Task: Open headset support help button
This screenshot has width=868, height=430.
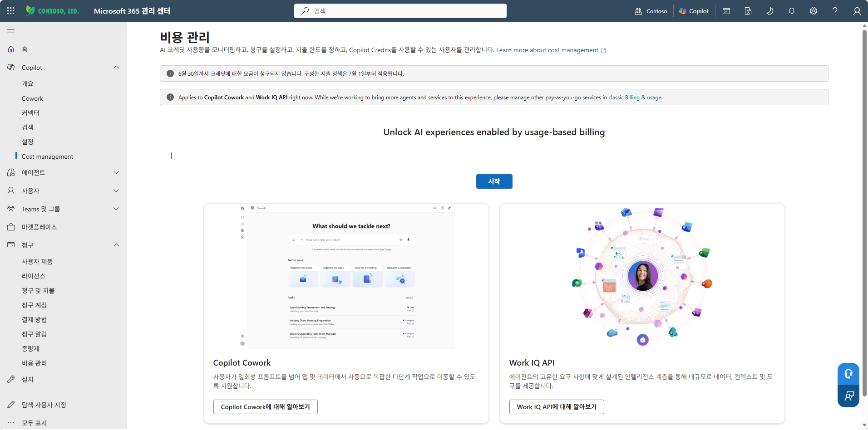Action: (848, 374)
